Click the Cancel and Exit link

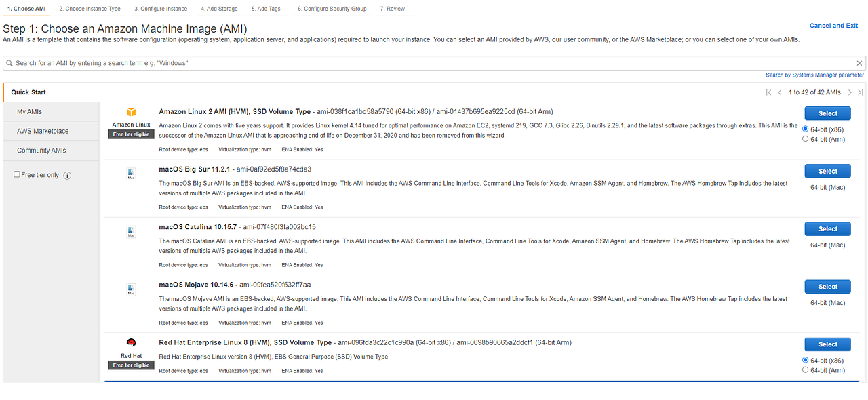click(833, 25)
